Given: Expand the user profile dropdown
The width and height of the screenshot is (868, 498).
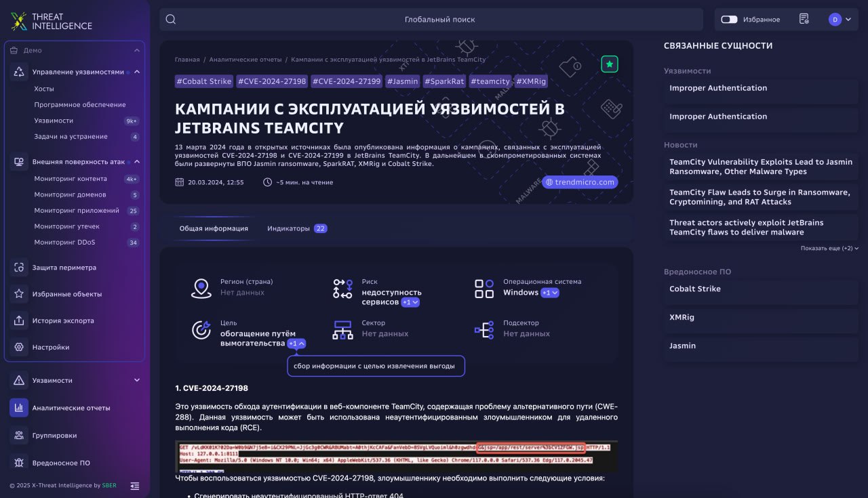Looking at the screenshot, I should click(840, 20).
